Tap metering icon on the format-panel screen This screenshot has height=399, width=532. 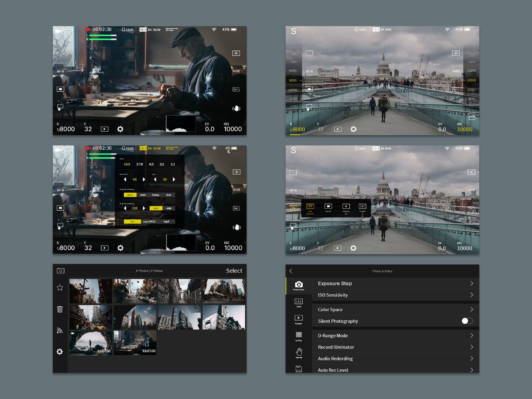point(236,172)
